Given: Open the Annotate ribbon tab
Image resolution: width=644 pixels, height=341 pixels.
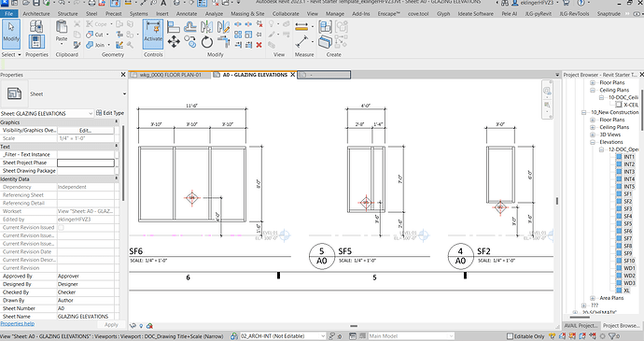Looking at the screenshot, I should [187, 14].
